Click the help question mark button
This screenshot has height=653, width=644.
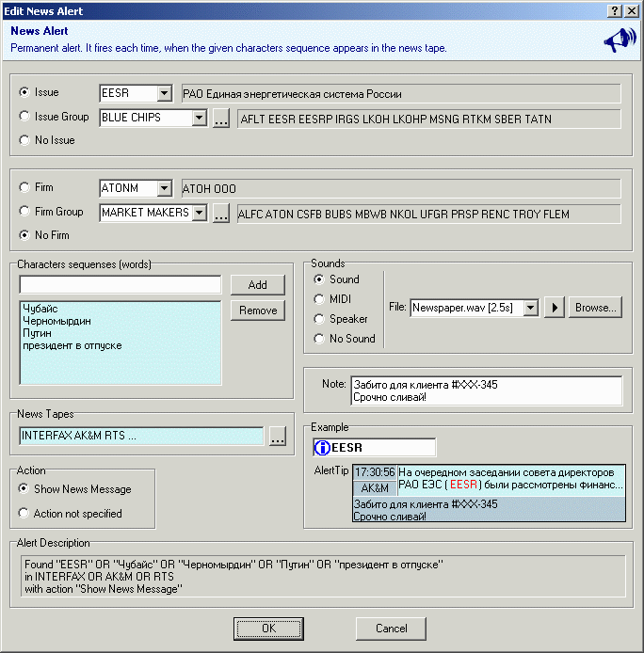click(615, 11)
